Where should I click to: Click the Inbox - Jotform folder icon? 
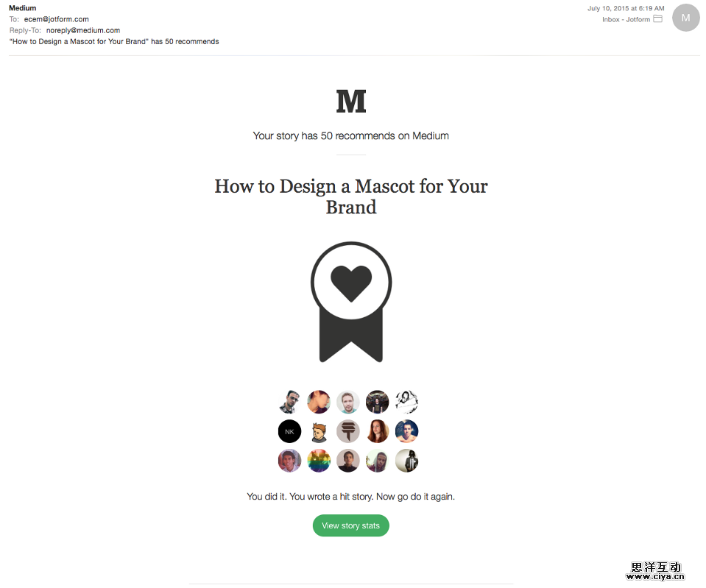(x=658, y=19)
